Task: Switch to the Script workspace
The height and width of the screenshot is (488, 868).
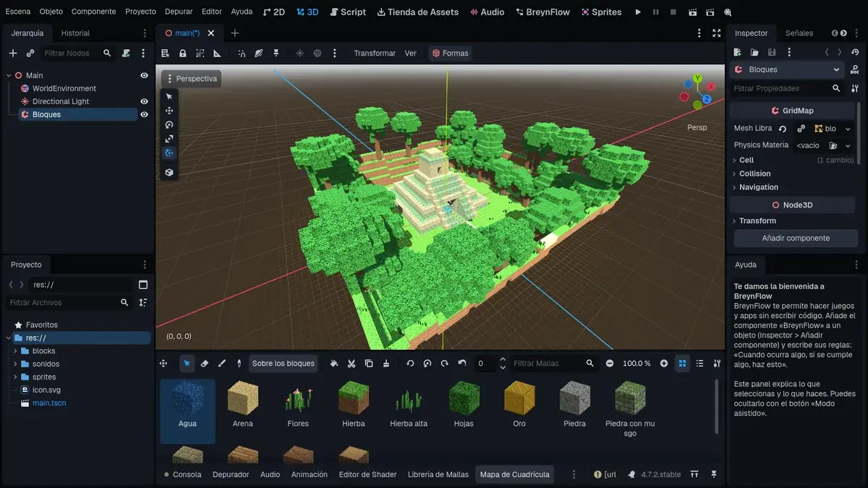Action: pos(347,12)
